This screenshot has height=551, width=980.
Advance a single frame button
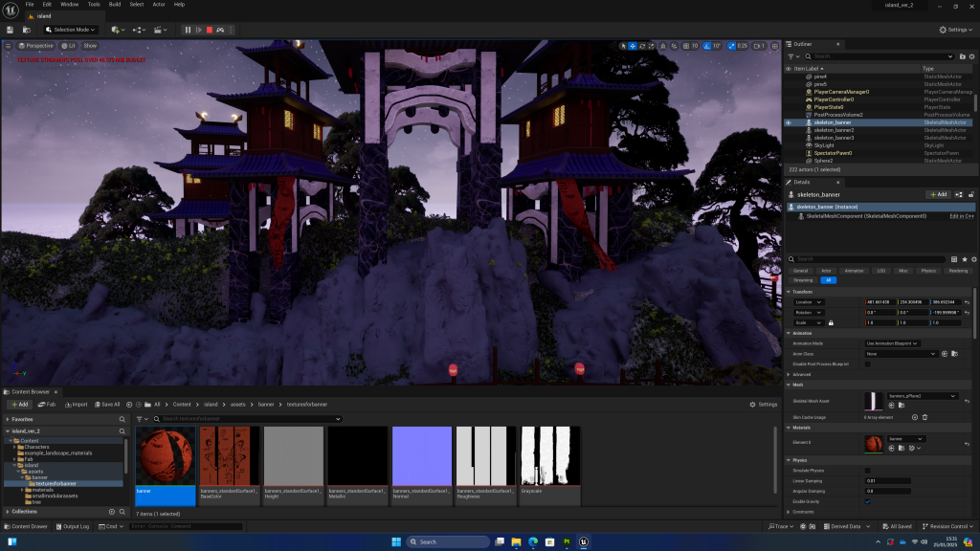[199, 30]
